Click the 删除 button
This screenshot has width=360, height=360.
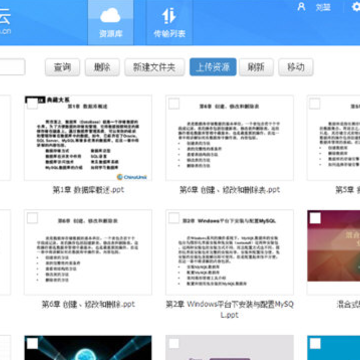tap(102, 67)
